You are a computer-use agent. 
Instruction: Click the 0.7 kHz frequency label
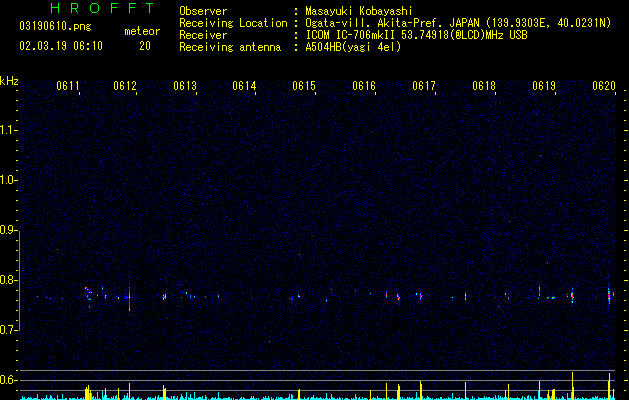(8, 330)
